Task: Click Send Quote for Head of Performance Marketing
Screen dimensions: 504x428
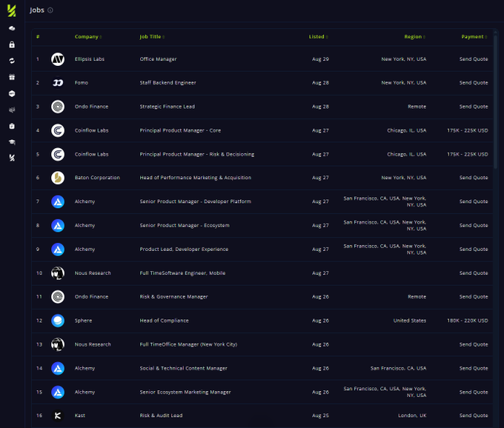Action: 474,178
